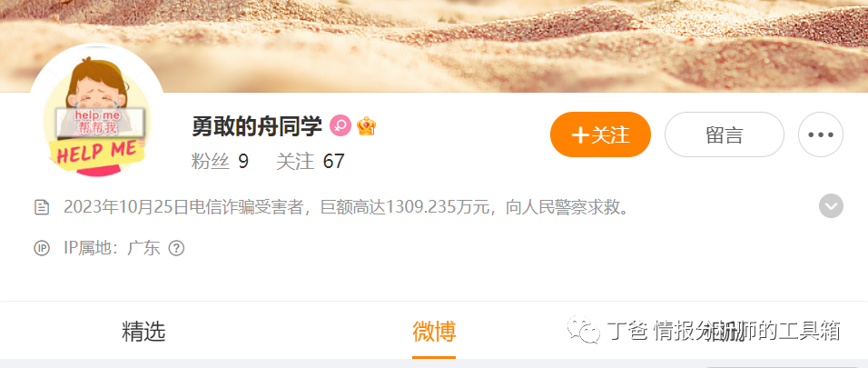Click the WeChat watermark logo icon

click(583, 330)
